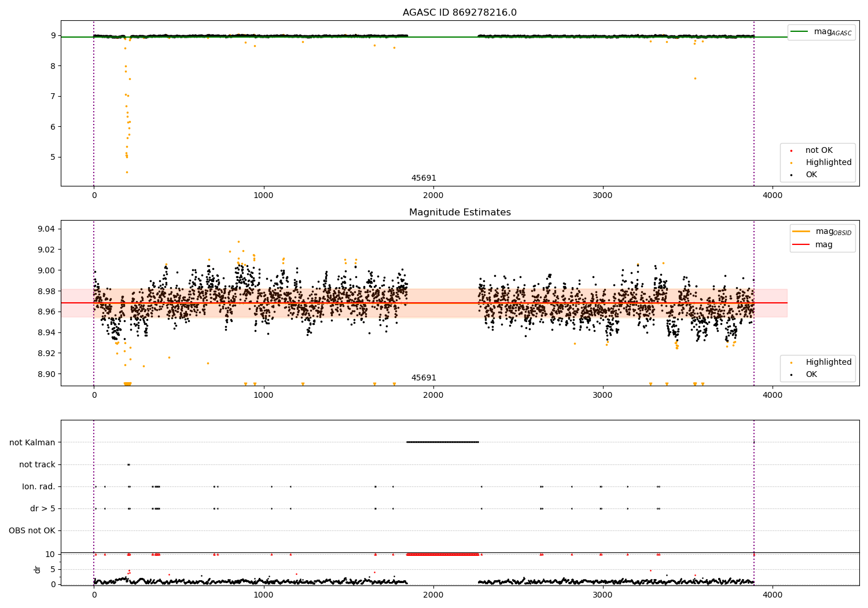Click y-tick '8' on the top plot
The height and width of the screenshot is (608, 868).
click(53, 66)
